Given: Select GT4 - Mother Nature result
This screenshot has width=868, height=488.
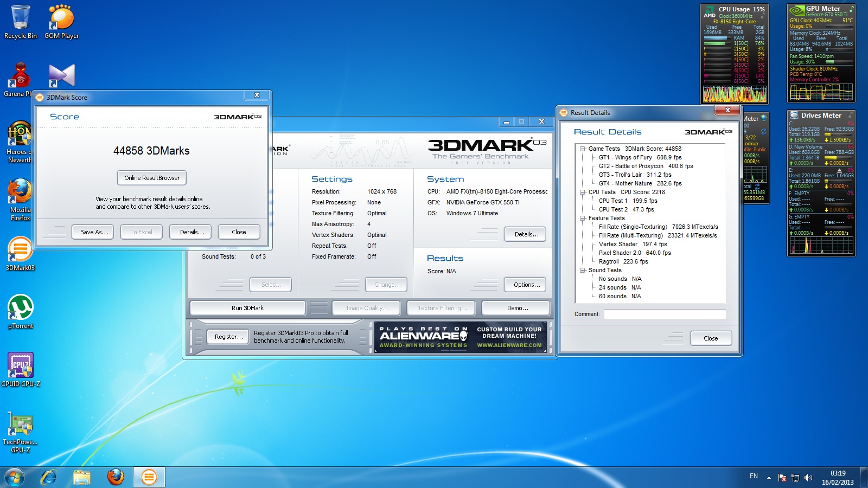Looking at the screenshot, I should click(640, 183).
